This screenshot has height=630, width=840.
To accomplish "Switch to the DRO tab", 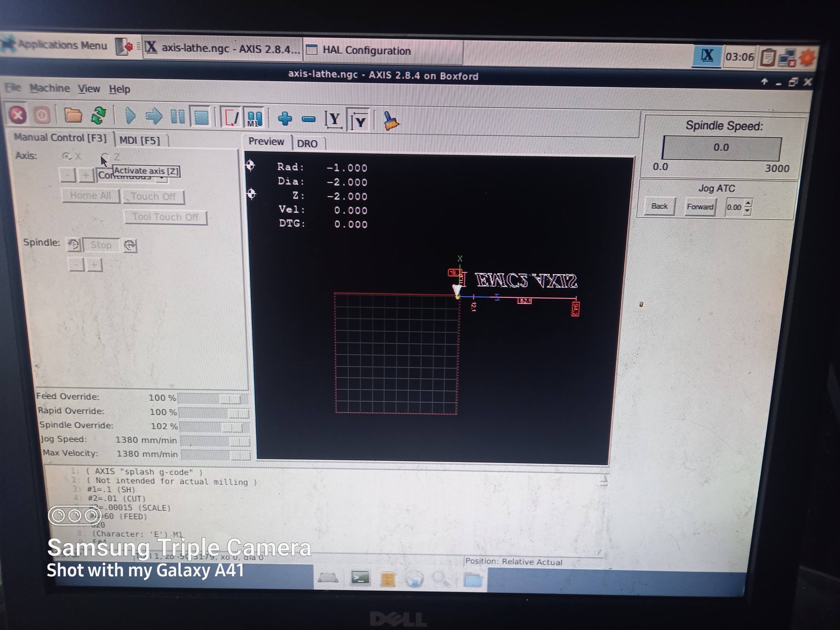I will coord(307,144).
